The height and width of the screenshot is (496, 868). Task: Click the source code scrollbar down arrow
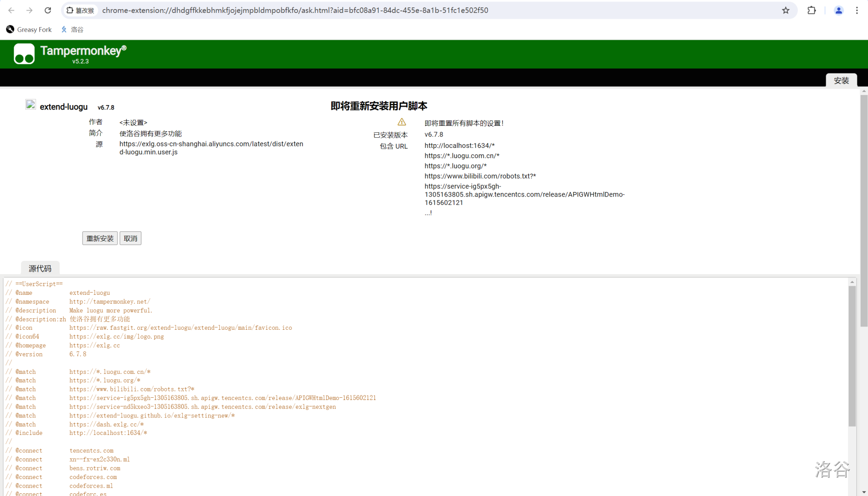pyautogui.click(x=852, y=492)
